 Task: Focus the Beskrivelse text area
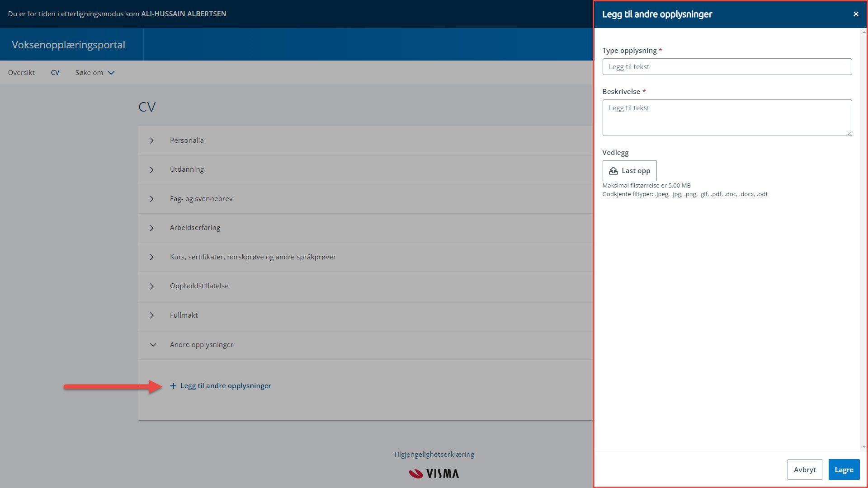click(x=727, y=117)
